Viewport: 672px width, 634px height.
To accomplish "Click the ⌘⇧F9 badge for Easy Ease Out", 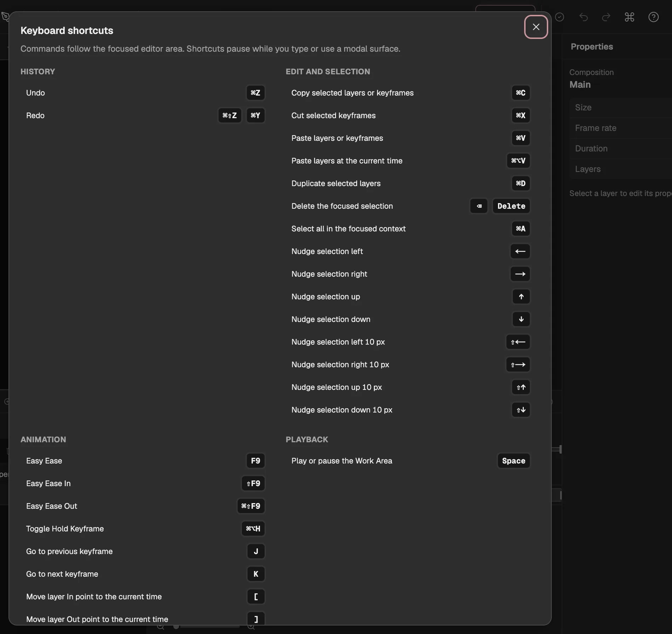I will pos(250,506).
